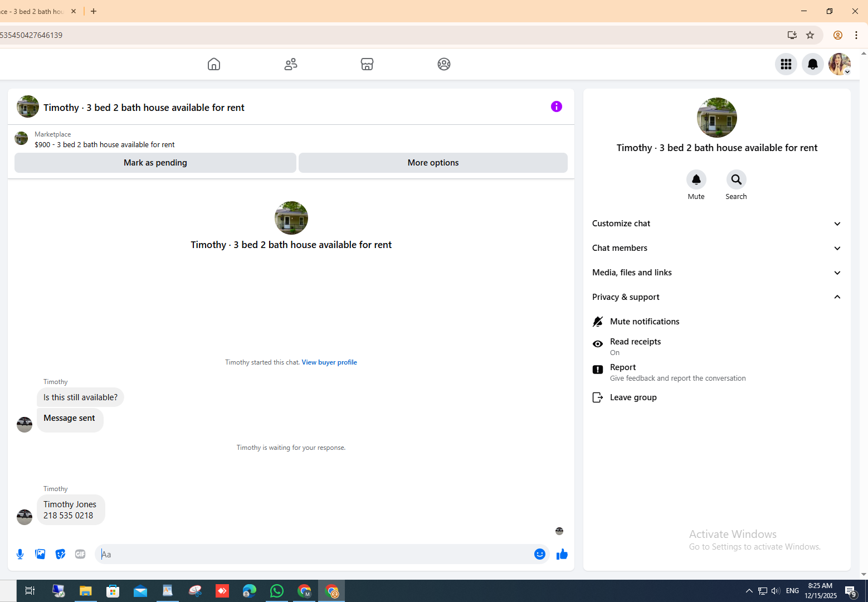Click the page vertical scrollbar
This screenshot has height=602, width=868.
[x=864, y=314]
